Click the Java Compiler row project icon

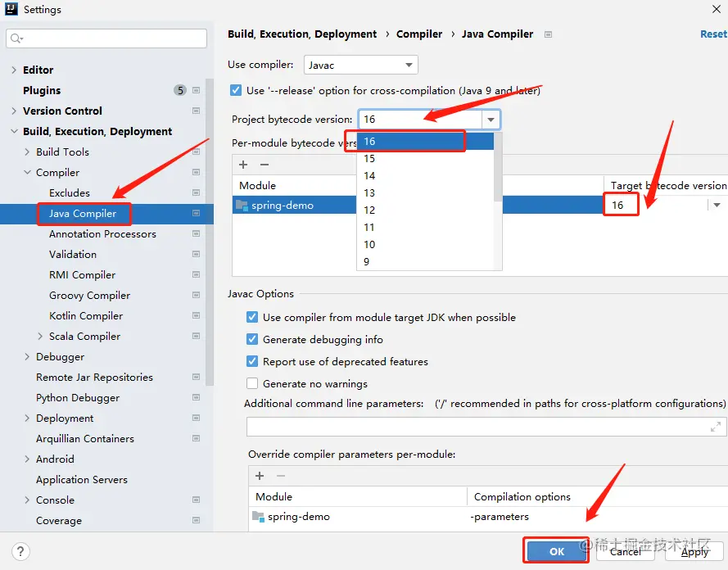tap(196, 213)
